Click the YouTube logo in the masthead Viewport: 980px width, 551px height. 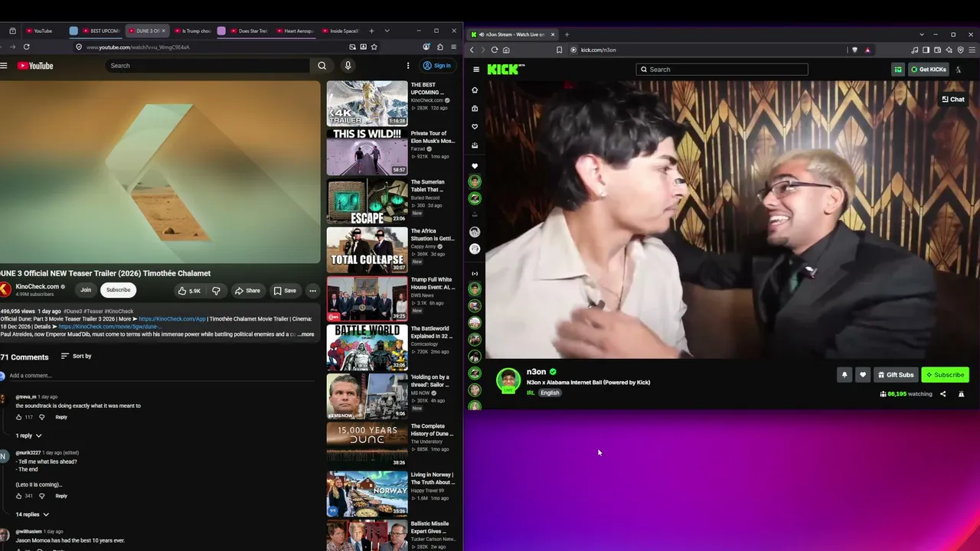tap(36, 66)
